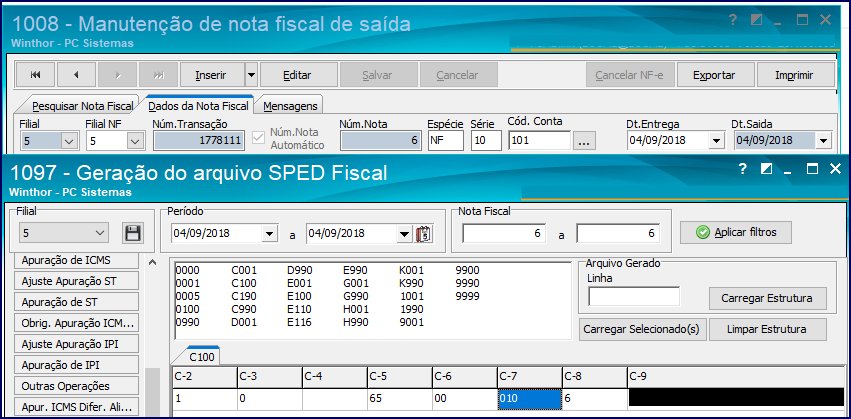
Task: Click the C-5 cell with value 65
Action: 399,398
